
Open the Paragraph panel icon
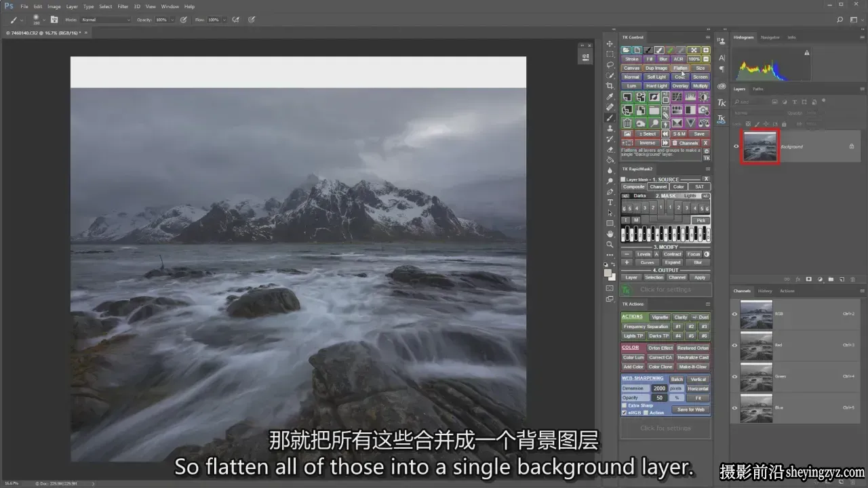coord(722,69)
